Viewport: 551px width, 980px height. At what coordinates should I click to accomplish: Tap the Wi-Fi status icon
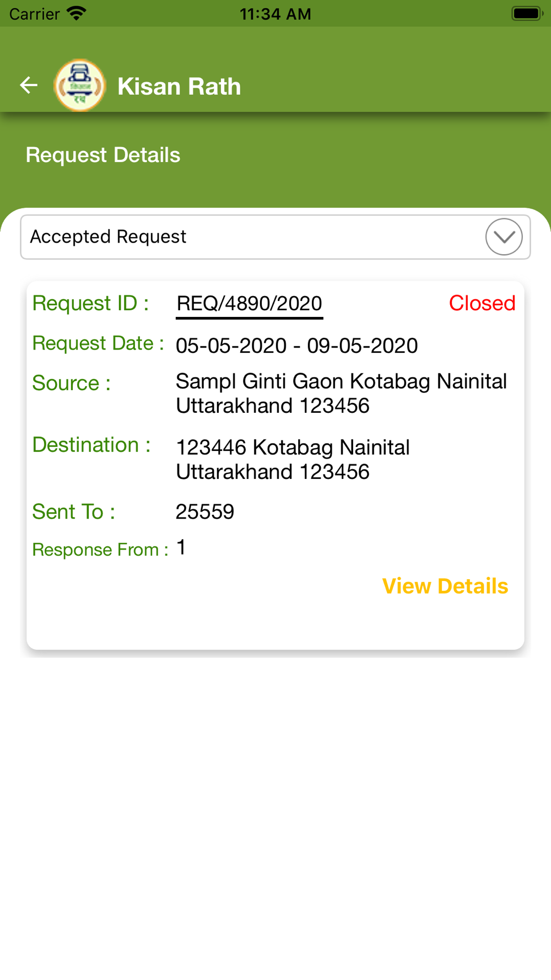coord(77,13)
